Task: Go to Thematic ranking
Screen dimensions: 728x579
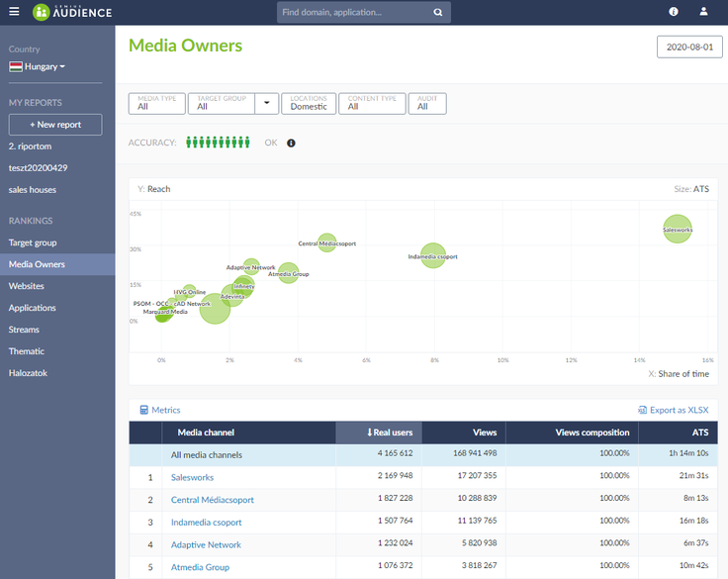Action: [27, 351]
